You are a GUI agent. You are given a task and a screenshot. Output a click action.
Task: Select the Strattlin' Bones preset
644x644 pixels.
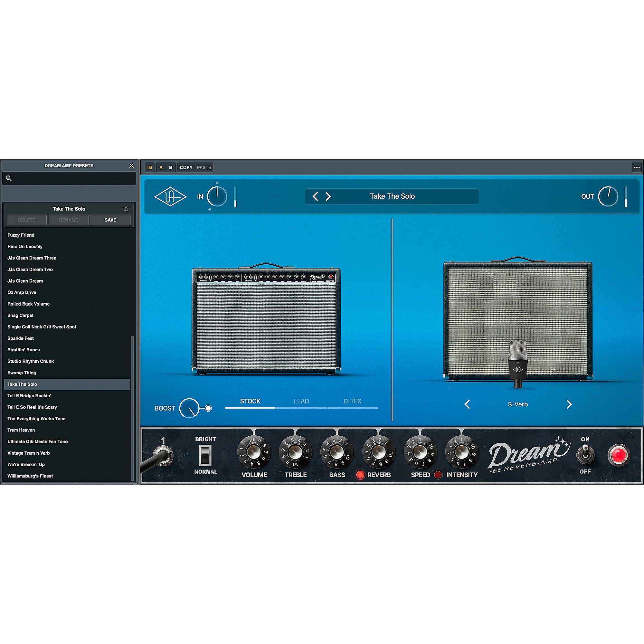pos(67,350)
